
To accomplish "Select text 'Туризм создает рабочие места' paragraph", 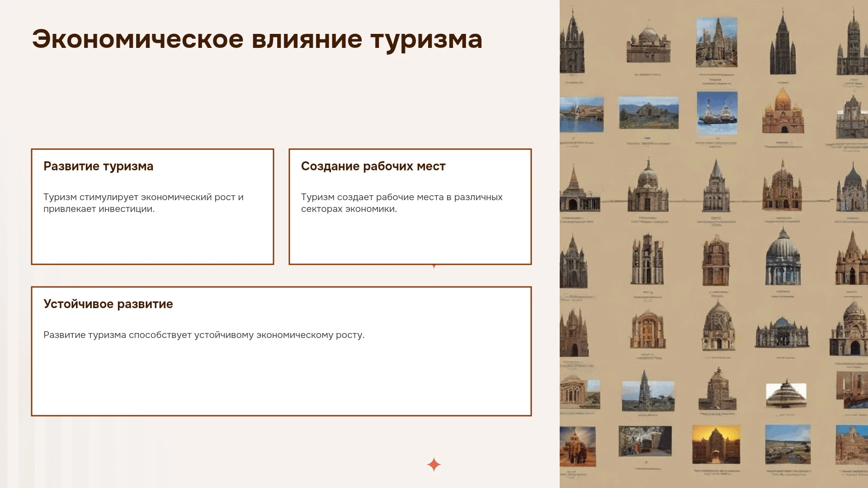I will (401, 203).
